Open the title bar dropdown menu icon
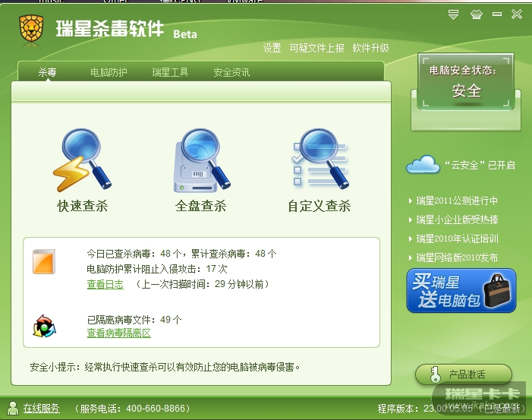The height and width of the screenshot is (420, 532). (453, 14)
